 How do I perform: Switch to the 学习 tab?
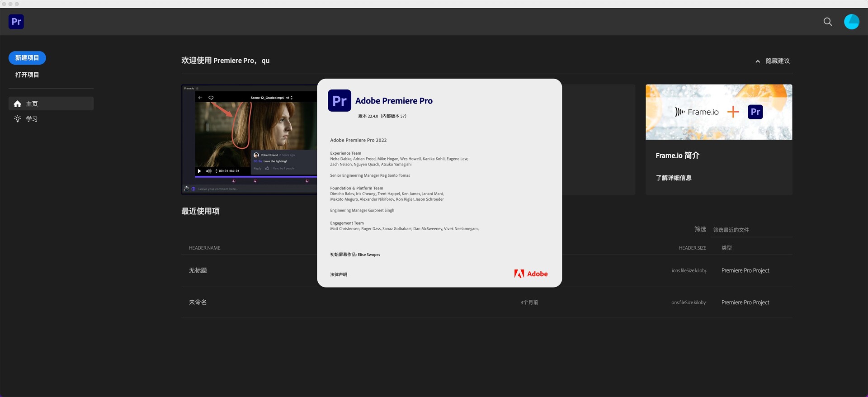[32, 119]
